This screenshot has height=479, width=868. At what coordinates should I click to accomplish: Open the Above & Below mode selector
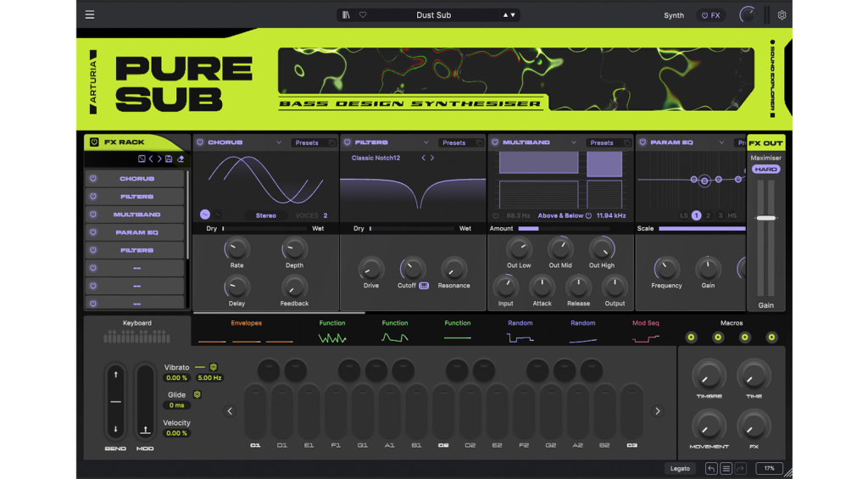coord(560,215)
